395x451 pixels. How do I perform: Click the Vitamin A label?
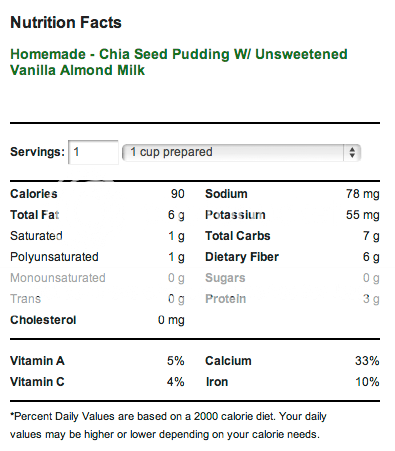37,361
